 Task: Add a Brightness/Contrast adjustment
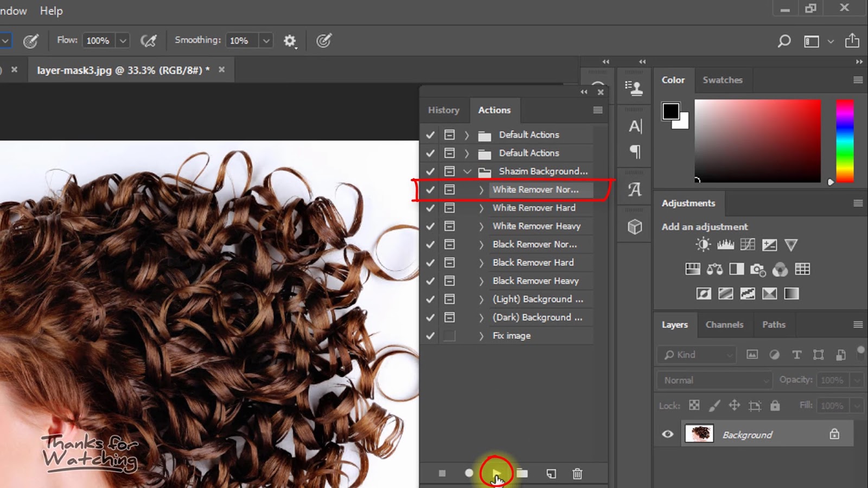click(x=703, y=245)
